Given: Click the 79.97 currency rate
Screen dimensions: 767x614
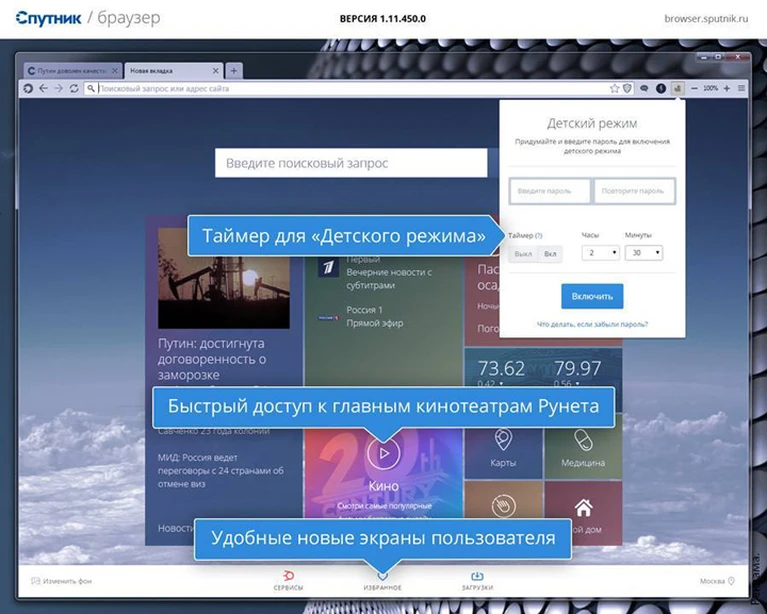Looking at the screenshot, I should click(x=578, y=368).
